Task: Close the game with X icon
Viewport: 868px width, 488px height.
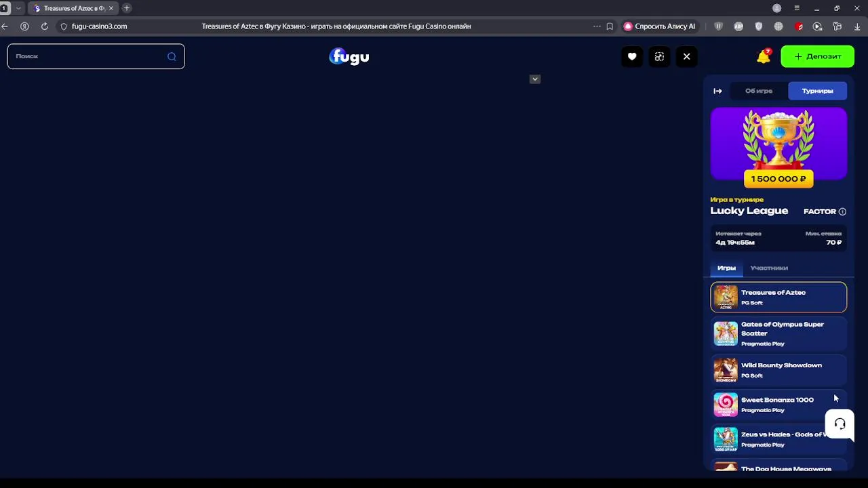Action: tap(686, 56)
